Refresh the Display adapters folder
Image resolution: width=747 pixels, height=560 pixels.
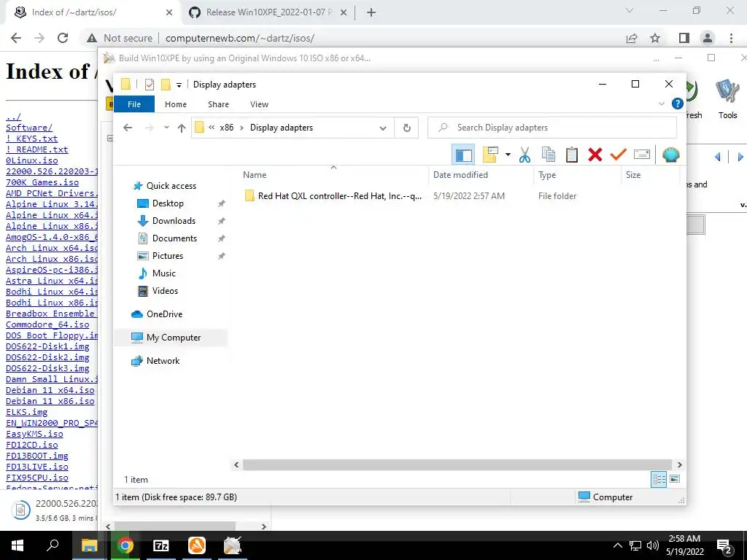pos(407,128)
